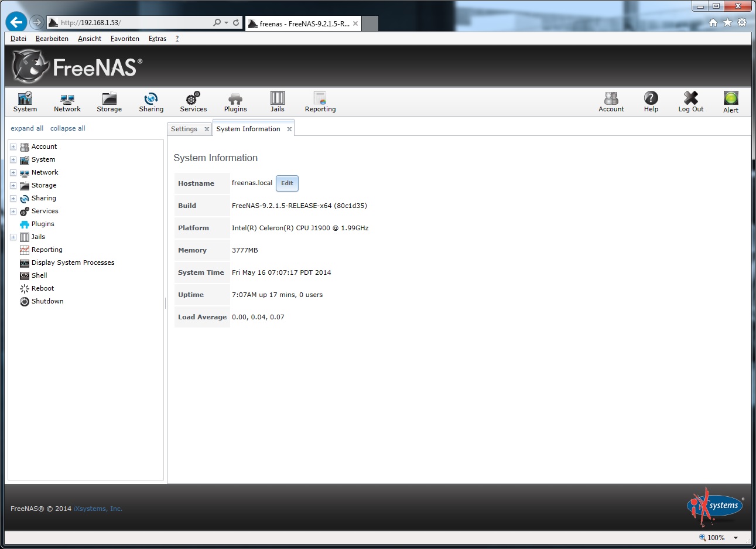The height and width of the screenshot is (549, 756).
Task: Expand the System tree node
Action: coord(13,160)
